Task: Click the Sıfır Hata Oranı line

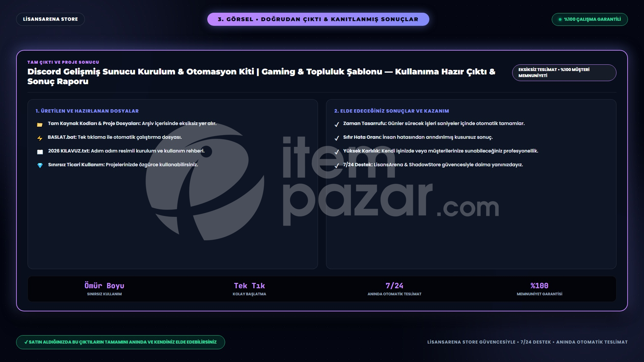Action: 418,137
